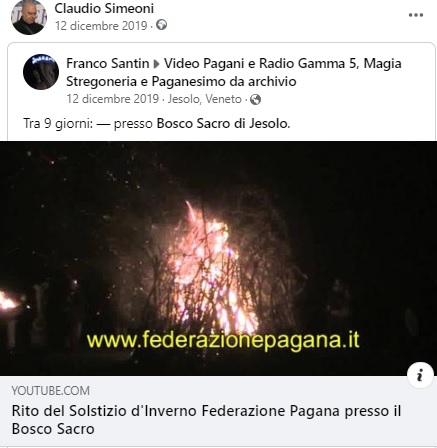This screenshot has width=437, height=448.
Task: Open Claudio Simeoni's profile name link
Action: coord(104,8)
